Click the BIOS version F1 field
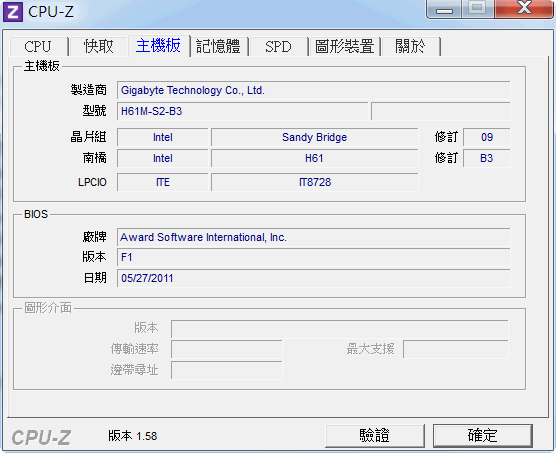The height and width of the screenshot is (453, 556). (313, 257)
